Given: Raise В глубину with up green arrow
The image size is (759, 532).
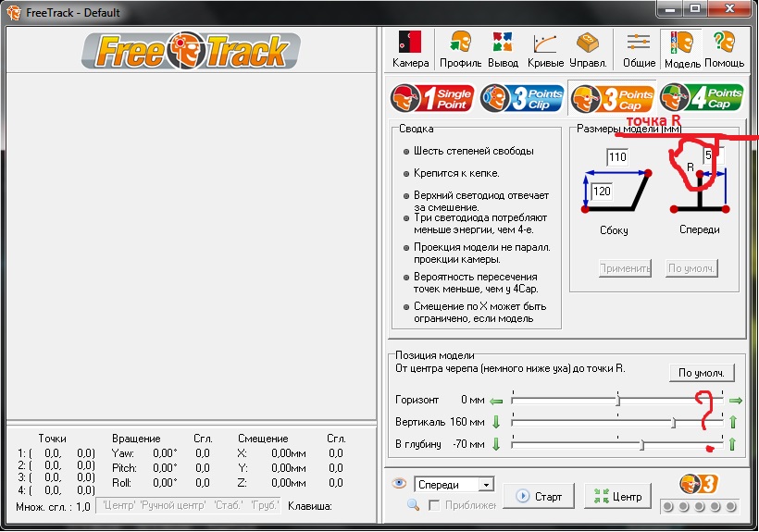Looking at the screenshot, I should [733, 444].
